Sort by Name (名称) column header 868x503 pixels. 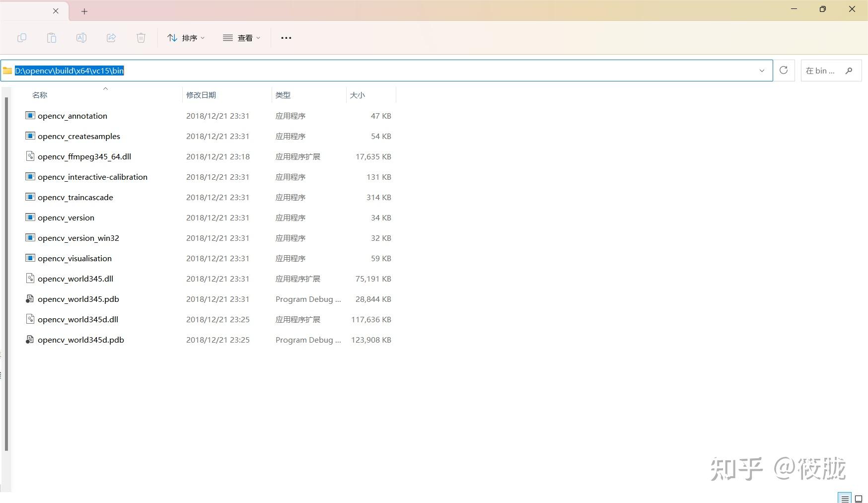coord(40,95)
